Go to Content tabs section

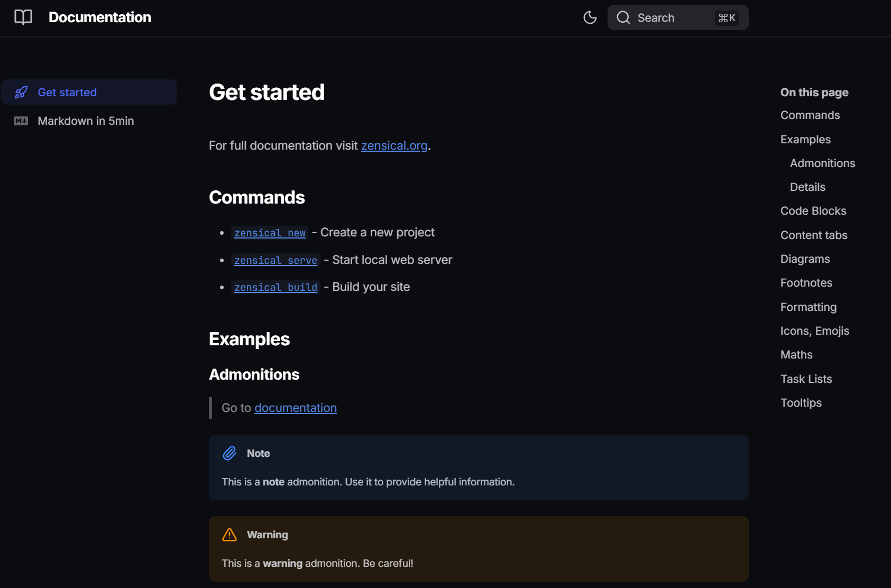tap(814, 235)
